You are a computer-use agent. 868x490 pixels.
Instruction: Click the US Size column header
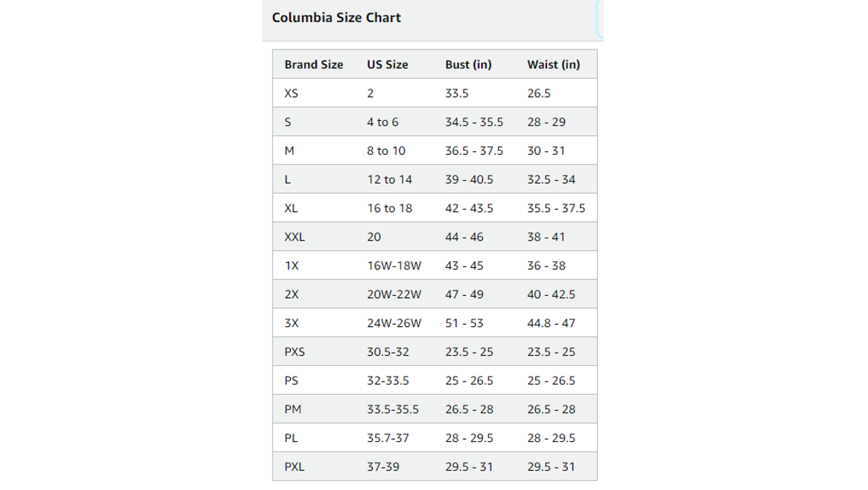click(387, 65)
